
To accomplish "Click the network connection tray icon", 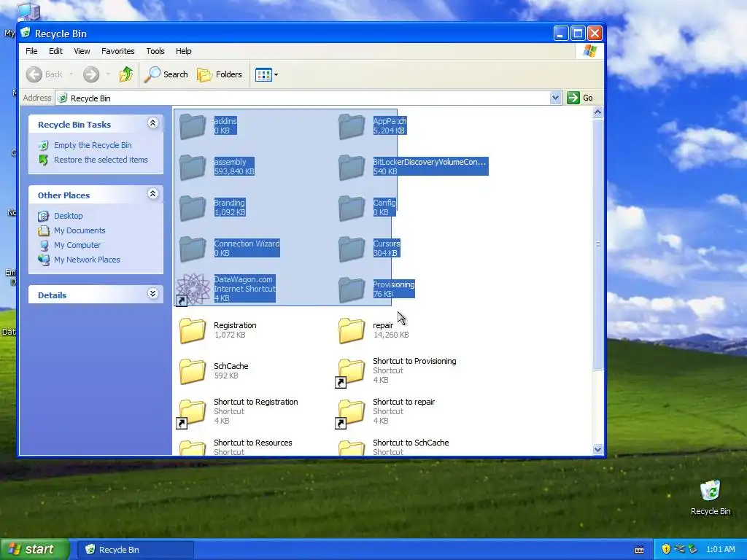I will point(679,549).
